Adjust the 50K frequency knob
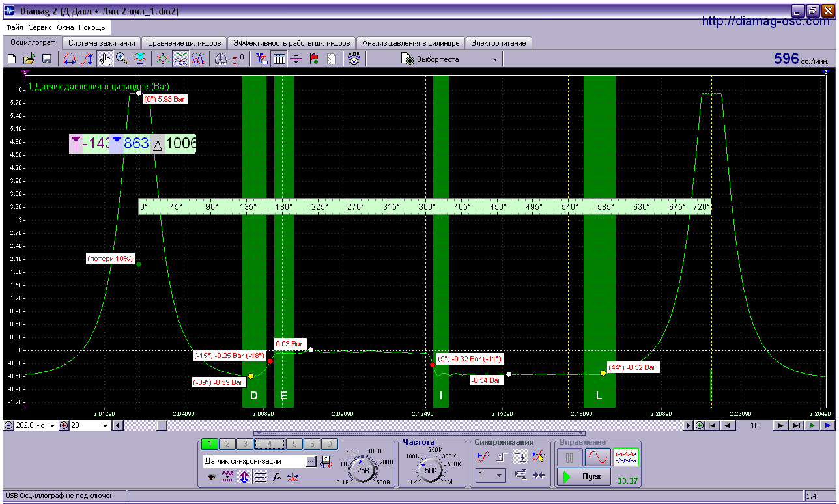 coord(431,470)
